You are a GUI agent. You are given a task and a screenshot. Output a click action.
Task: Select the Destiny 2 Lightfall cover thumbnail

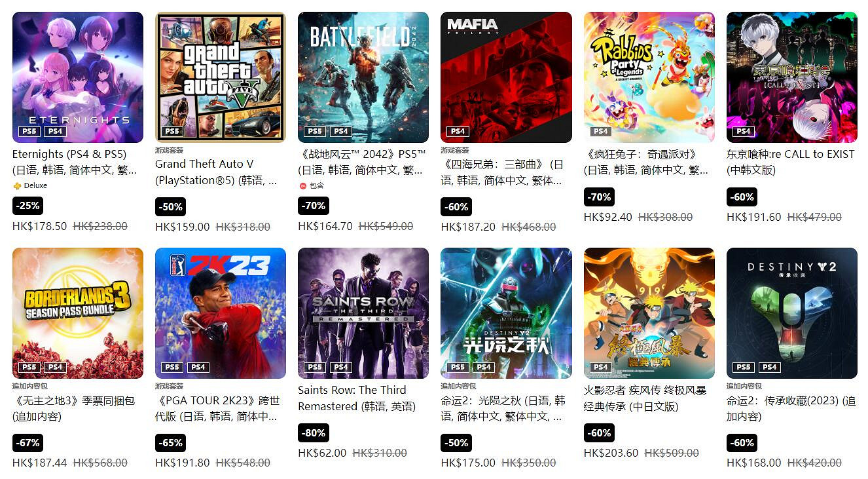click(x=506, y=313)
